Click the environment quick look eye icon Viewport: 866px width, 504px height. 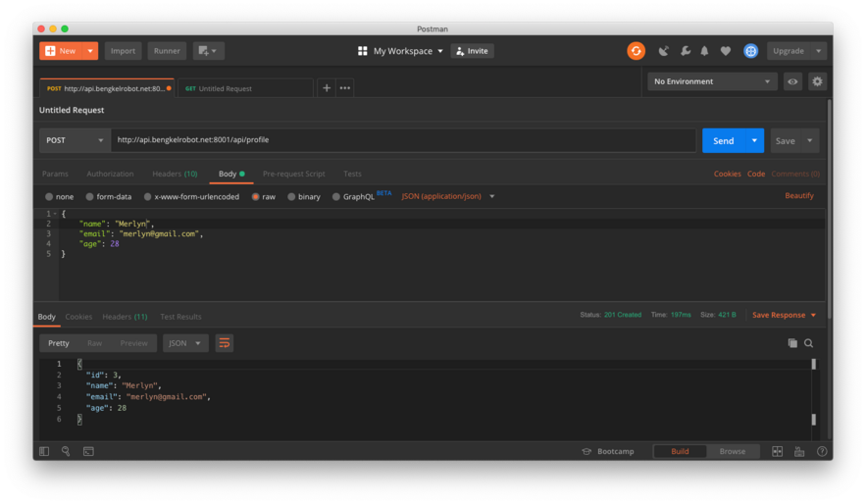[x=792, y=81]
